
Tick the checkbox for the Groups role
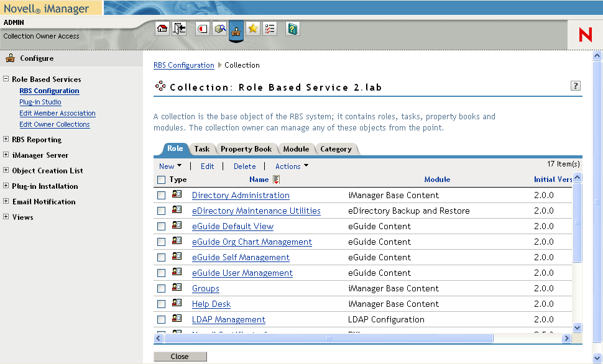162,288
